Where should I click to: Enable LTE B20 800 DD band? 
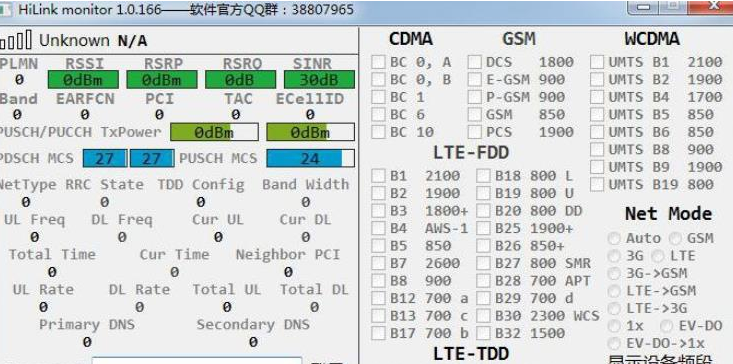[483, 211]
